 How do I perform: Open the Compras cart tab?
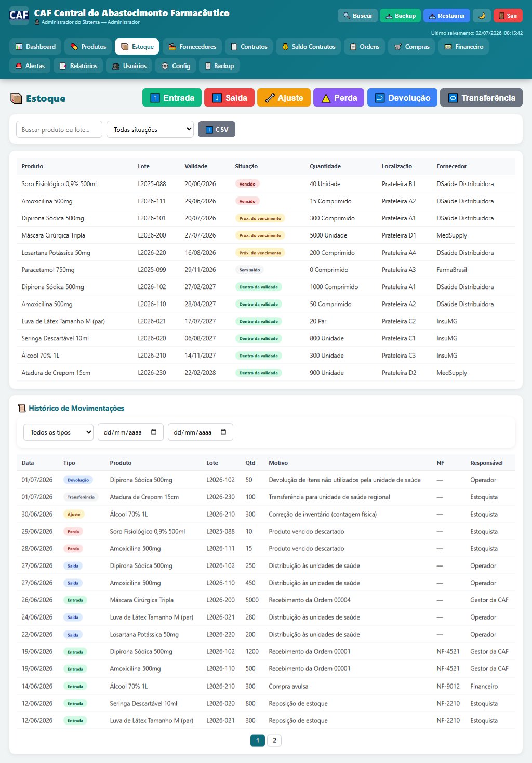coord(412,47)
